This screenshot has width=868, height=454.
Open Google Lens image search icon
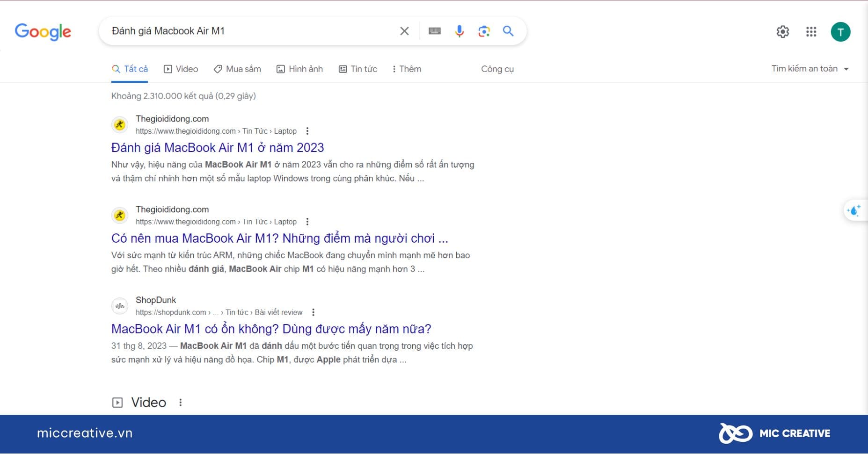[x=484, y=31]
